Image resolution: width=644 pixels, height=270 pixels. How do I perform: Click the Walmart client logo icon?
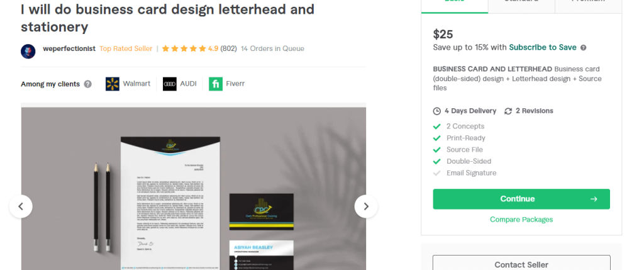pyautogui.click(x=112, y=84)
